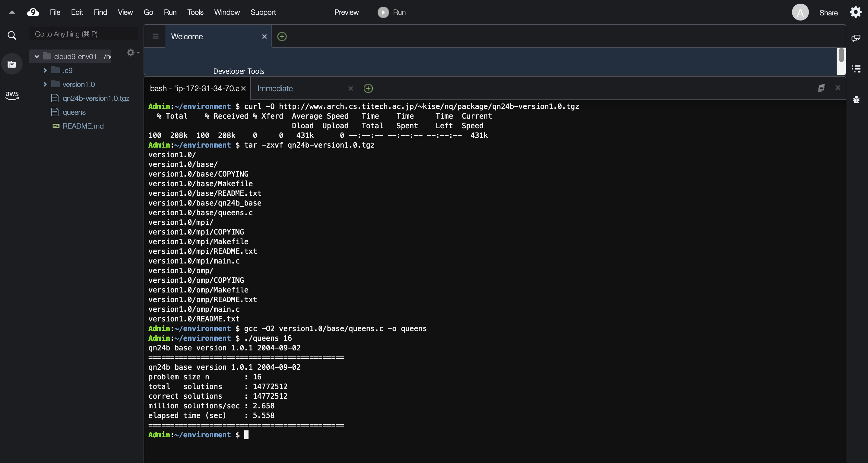Click 'version1.0/mpi/Makefile' output line
Screen dimensions: 868x463
tap(198, 241)
